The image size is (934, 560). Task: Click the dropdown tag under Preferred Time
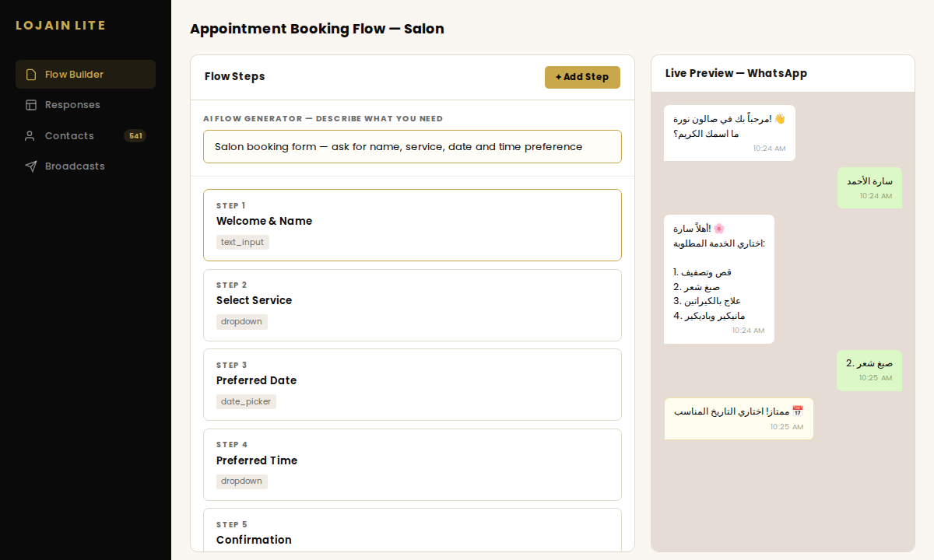(x=241, y=481)
